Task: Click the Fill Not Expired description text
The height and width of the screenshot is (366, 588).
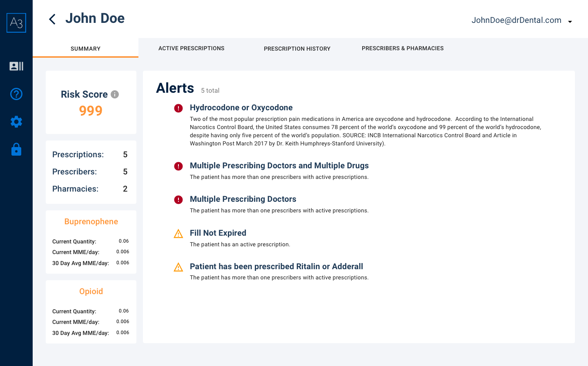Action: (240, 244)
